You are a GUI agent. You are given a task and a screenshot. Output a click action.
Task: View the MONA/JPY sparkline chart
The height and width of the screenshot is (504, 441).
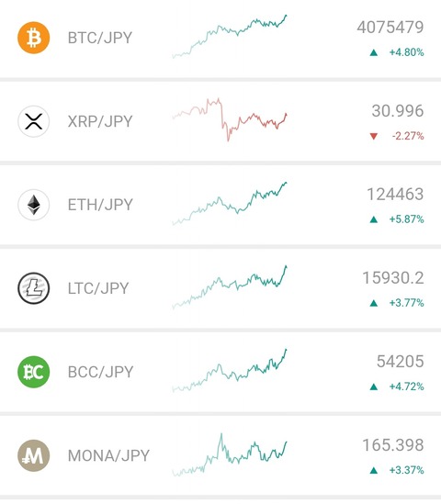coord(230,454)
